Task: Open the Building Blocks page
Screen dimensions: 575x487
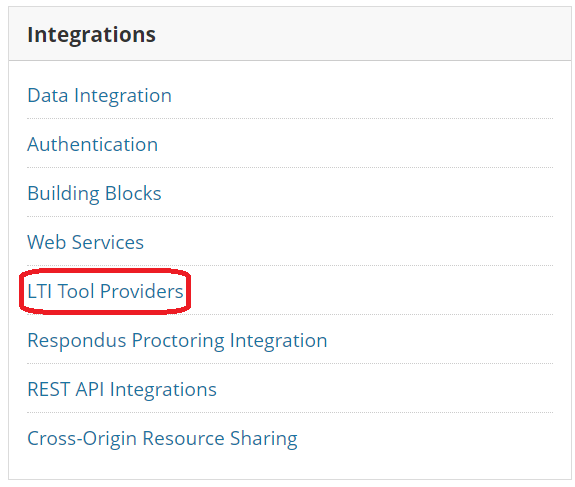Action: [94, 194]
